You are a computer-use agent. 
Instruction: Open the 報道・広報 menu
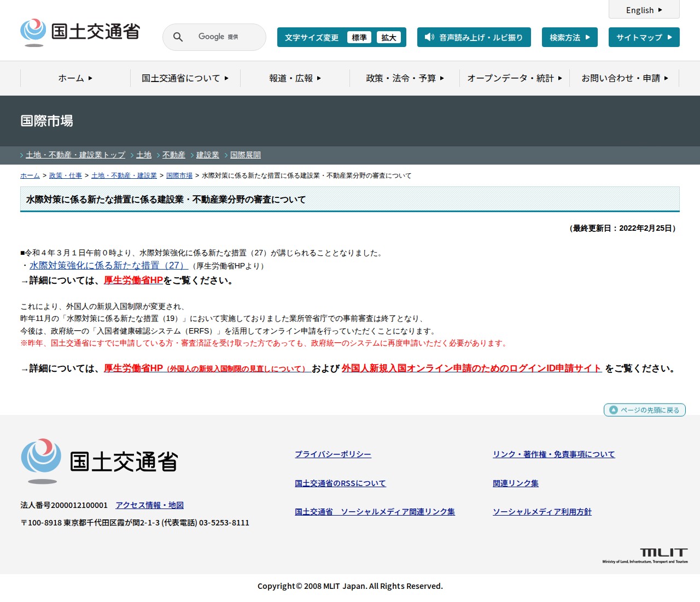pyautogui.click(x=295, y=78)
